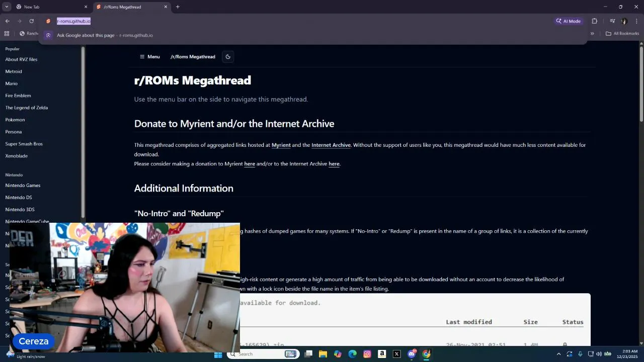Click the browser Back arrow
Screen dimensions: 644x362
7,21
